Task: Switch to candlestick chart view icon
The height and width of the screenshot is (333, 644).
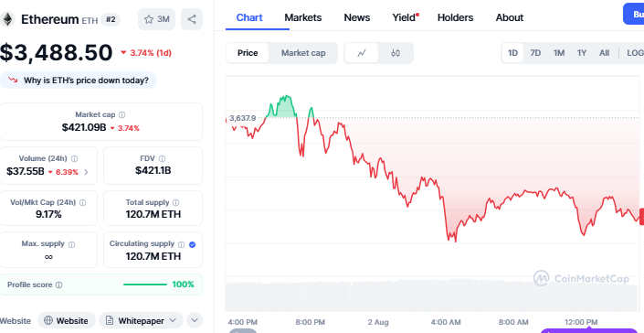Action: (396, 53)
